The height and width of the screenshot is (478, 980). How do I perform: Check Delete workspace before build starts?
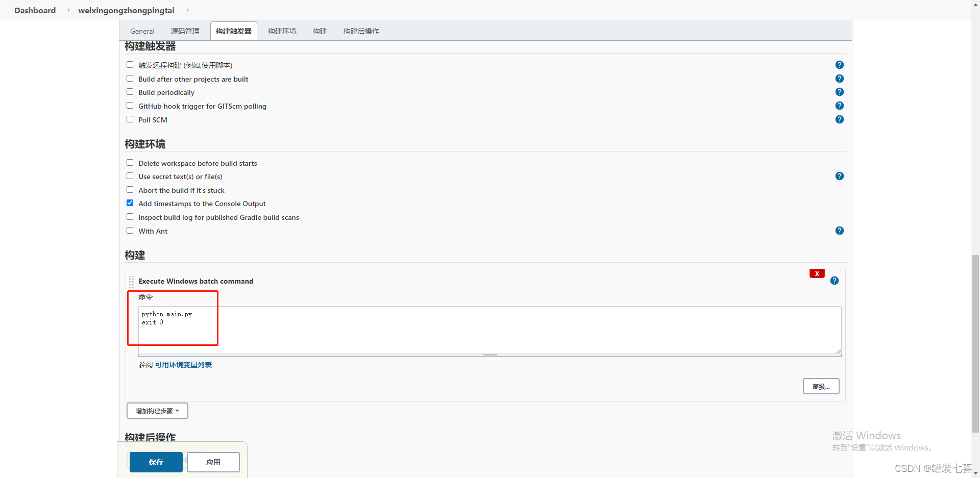tap(130, 163)
